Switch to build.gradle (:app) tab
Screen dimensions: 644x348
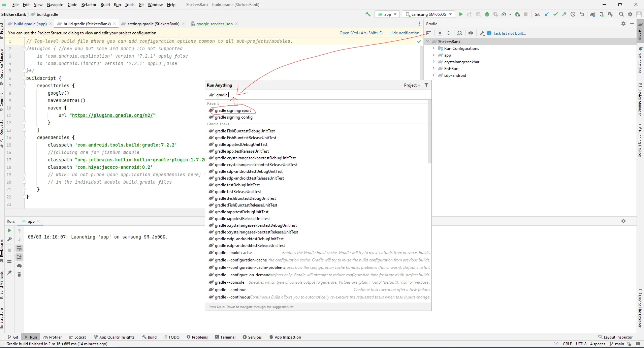click(30, 24)
